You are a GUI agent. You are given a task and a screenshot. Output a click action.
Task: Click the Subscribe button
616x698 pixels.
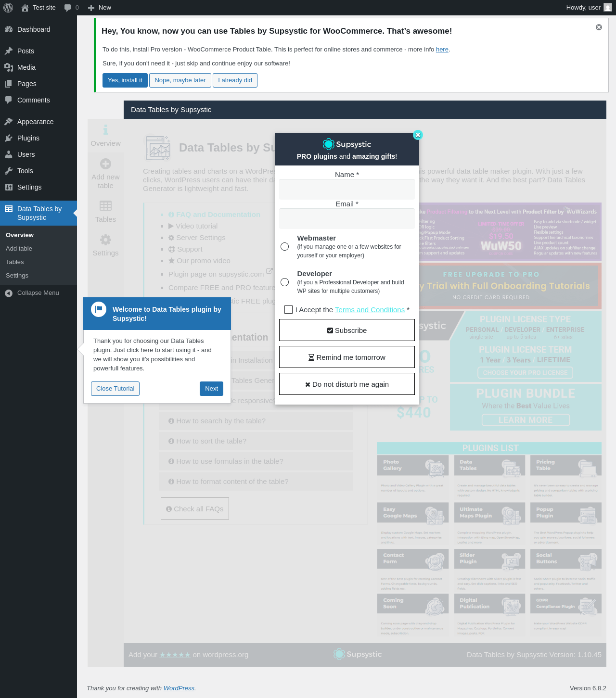tap(347, 330)
